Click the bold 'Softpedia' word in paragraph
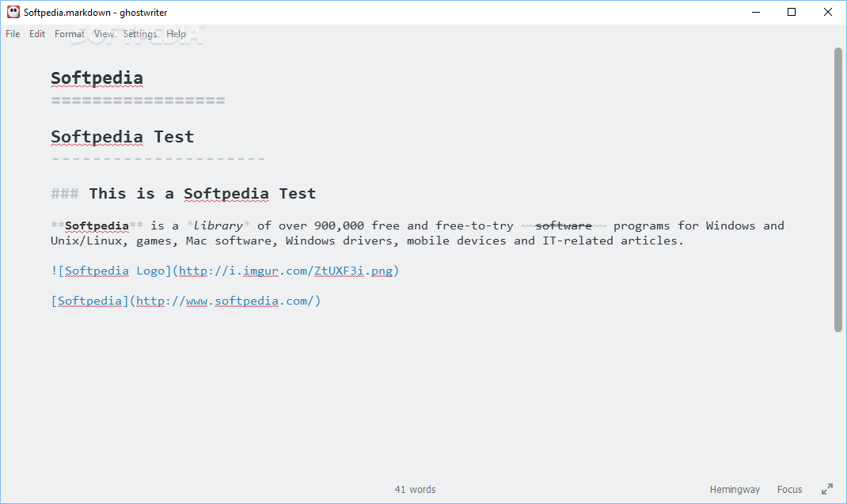This screenshot has width=847, height=504. pos(97,225)
